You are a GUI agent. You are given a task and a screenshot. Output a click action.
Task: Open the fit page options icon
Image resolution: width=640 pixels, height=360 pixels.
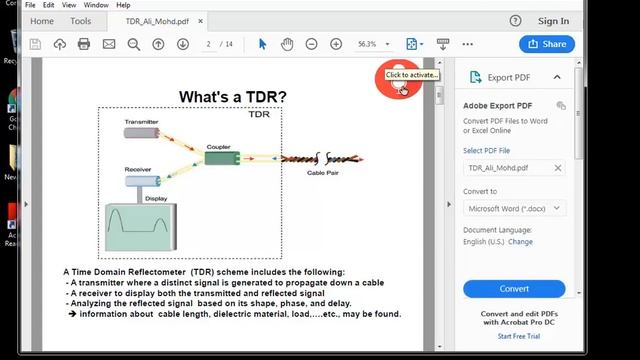(x=414, y=44)
